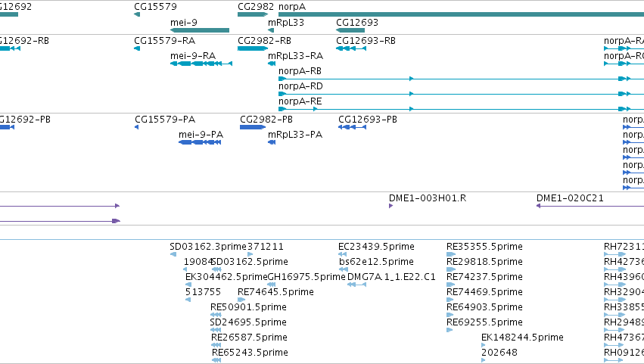Select the RE74645.5prime EST label
Viewport: 644px width, 364px height.
pos(275,292)
